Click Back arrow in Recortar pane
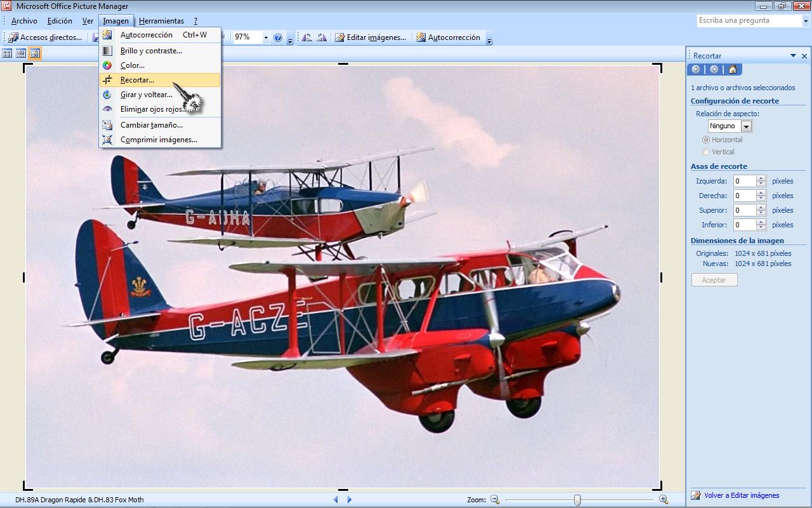The width and height of the screenshot is (812, 508). (696, 69)
